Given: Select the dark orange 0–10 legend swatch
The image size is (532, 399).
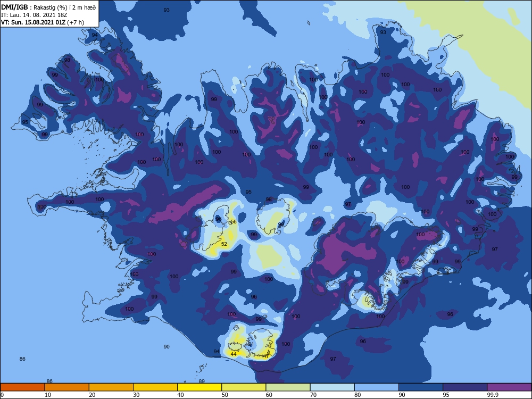Looking at the screenshot, I should [x=22, y=387].
